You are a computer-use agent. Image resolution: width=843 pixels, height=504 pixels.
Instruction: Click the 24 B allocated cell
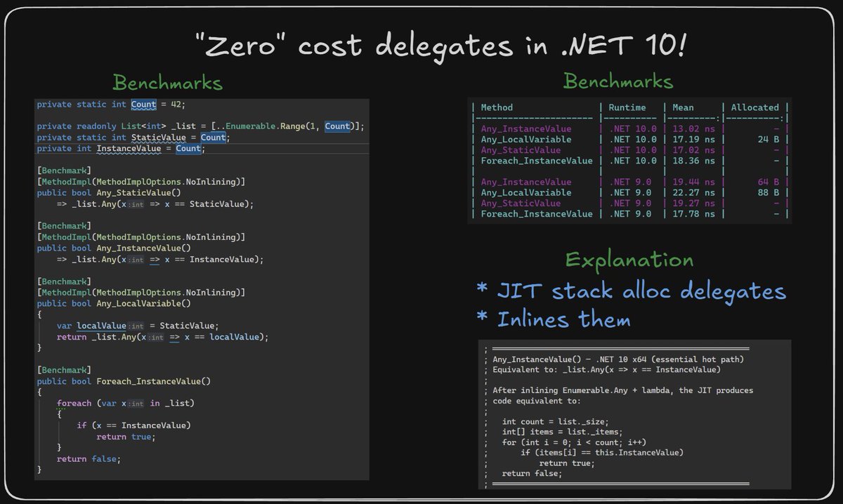point(768,140)
